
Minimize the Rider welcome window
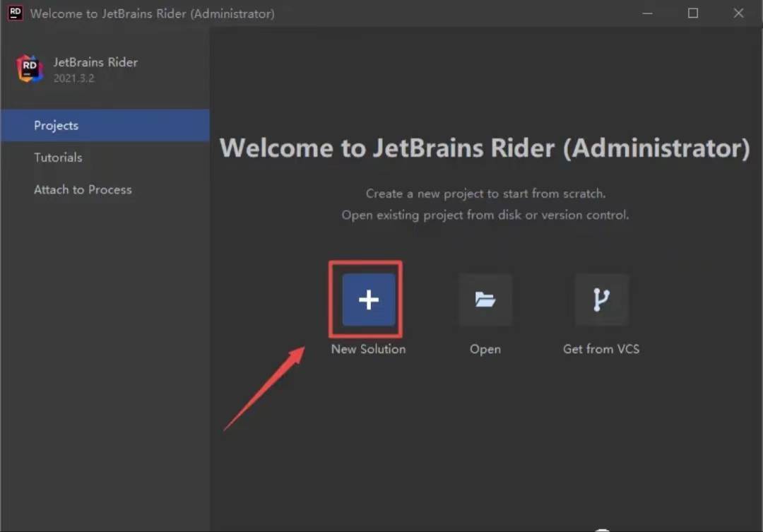pyautogui.click(x=647, y=13)
